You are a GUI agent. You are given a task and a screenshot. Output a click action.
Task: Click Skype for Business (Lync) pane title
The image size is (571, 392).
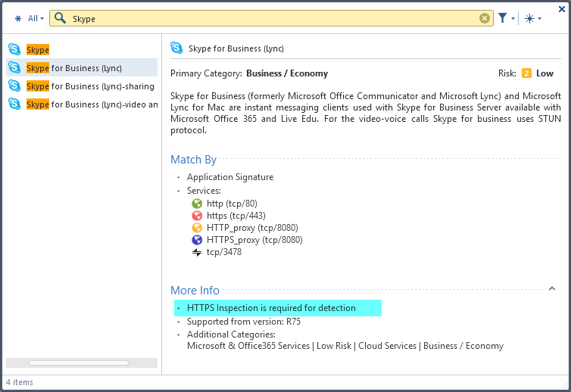[236, 48]
